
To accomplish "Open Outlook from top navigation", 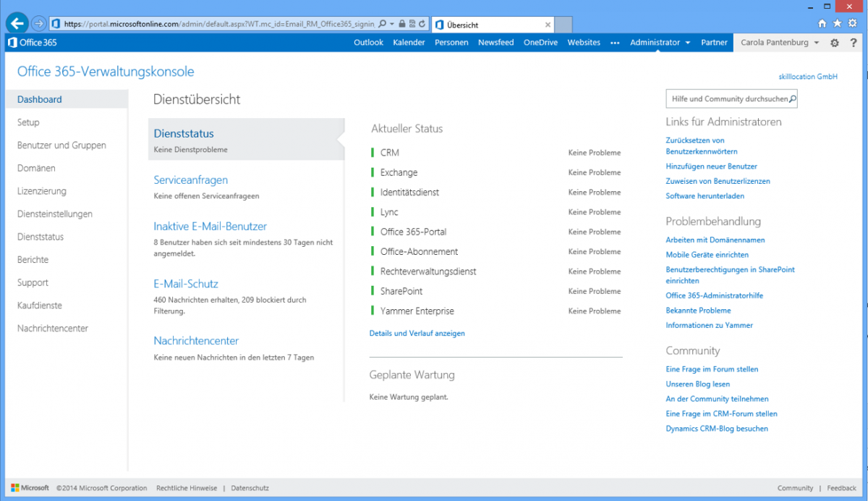I will click(x=369, y=43).
